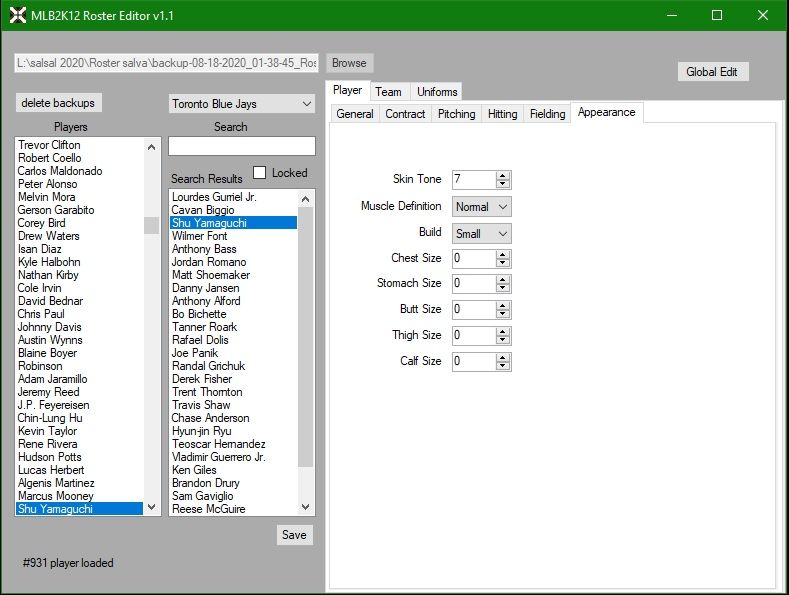Increase Skin Tone with up arrow
Viewport: 789px width, 595px height.
coord(502,175)
